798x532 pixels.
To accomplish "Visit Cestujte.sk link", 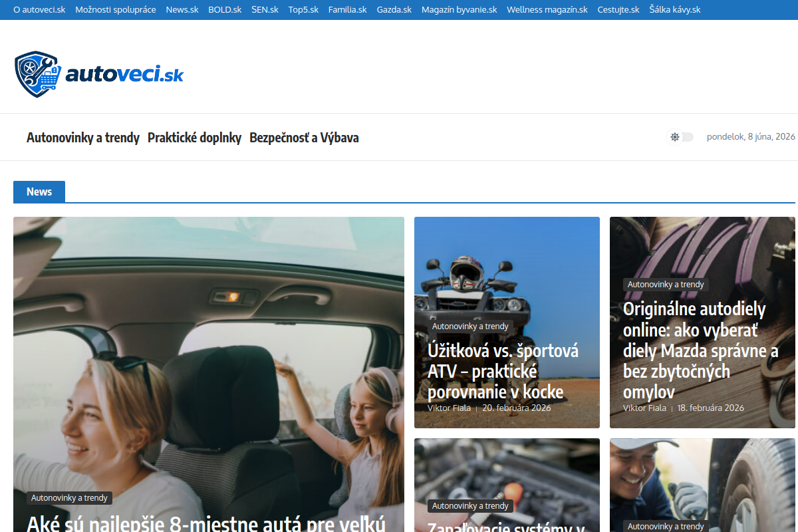I will 618,10.
